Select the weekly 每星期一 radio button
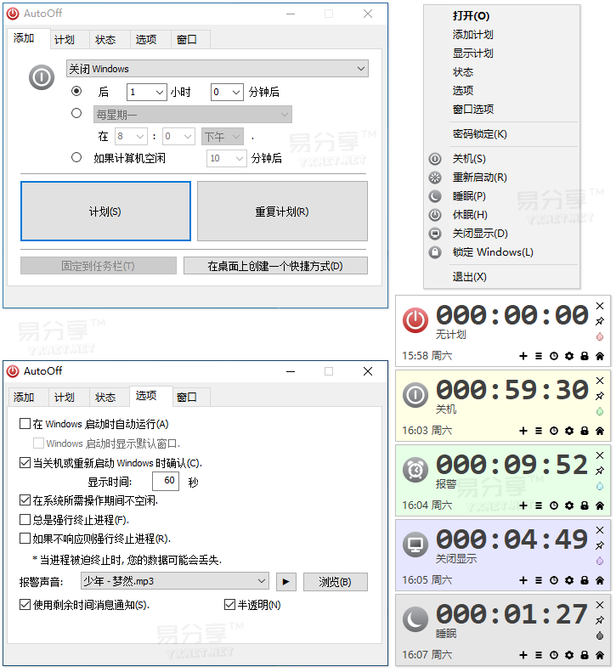 click(x=76, y=113)
